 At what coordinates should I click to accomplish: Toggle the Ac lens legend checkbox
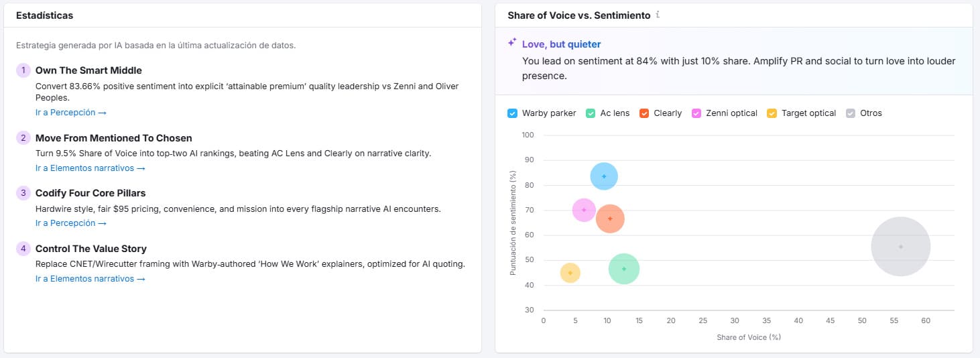(x=591, y=113)
